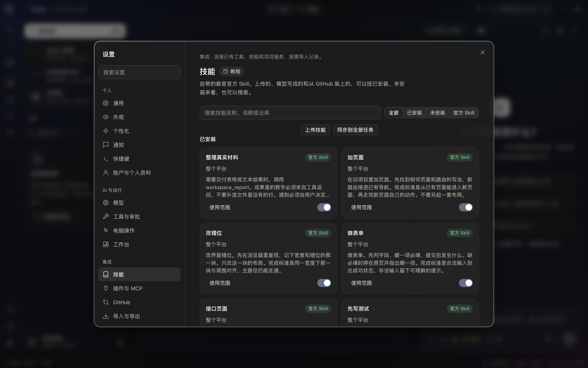
Task: Select the 官方 Skill filter tab
Action: pos(464,113)
